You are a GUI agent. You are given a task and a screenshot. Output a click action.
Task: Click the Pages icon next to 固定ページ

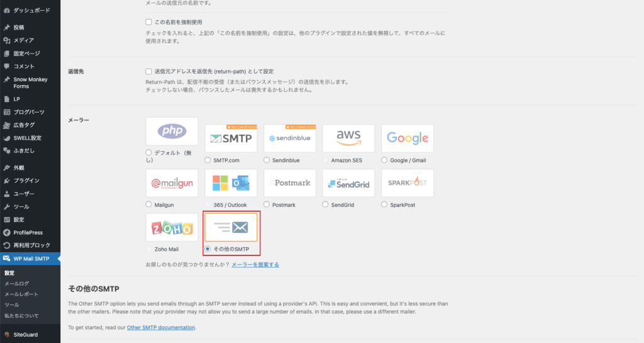tap(6, 53)
